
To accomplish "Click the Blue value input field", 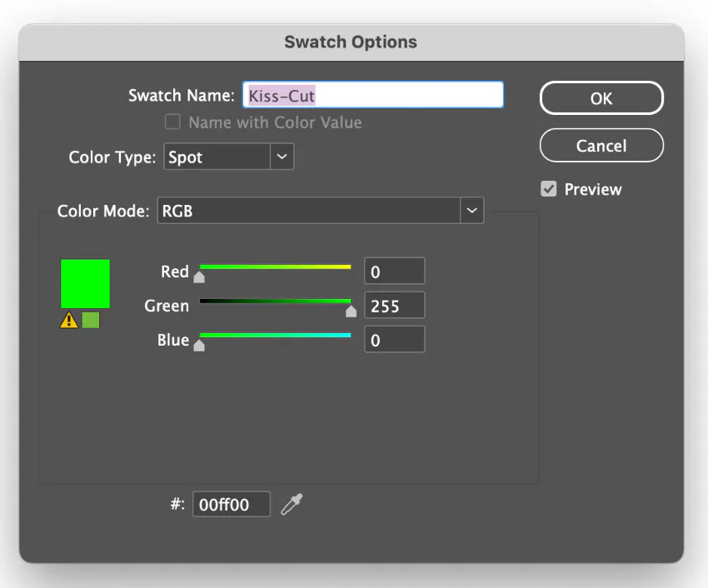I will tap(394, 340).
